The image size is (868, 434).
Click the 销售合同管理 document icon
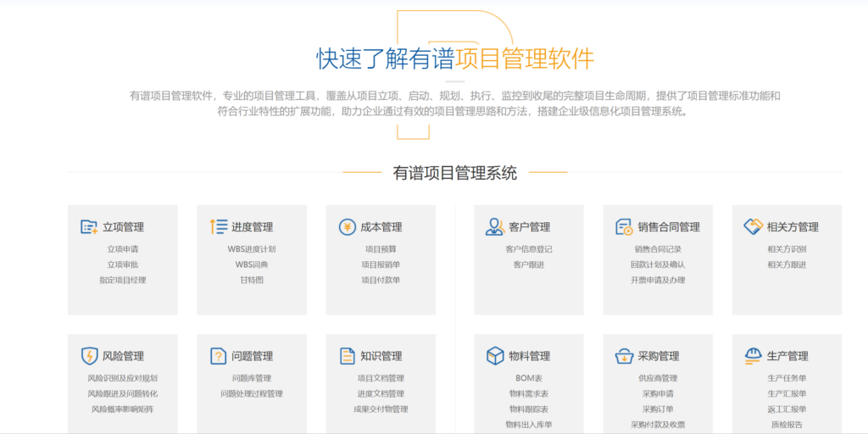coord(624,226)
